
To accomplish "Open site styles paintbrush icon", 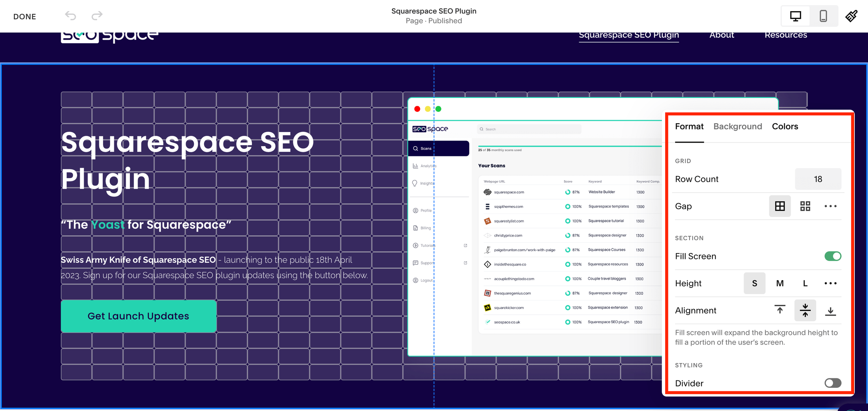I will point(851,16).
